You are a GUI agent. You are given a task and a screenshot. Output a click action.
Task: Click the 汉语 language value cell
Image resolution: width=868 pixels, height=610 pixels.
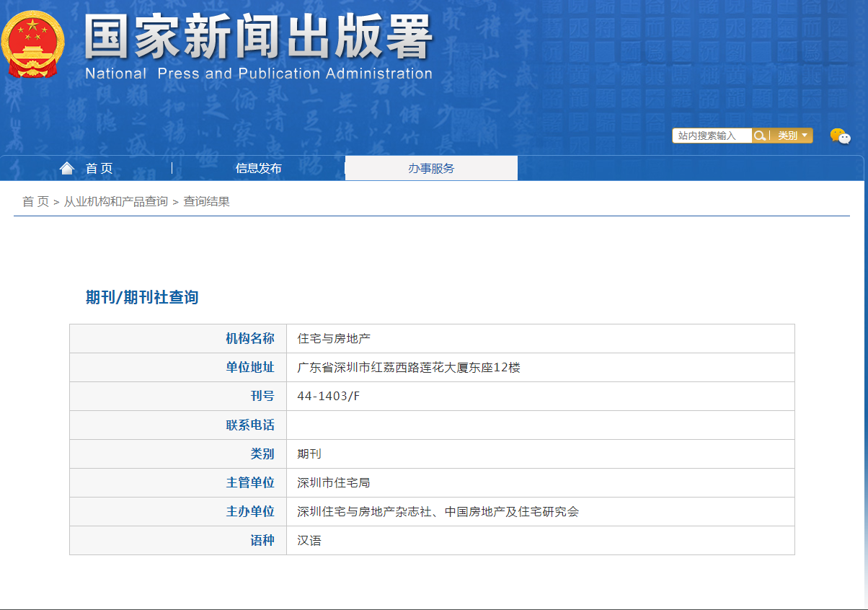(x=309, y=541)
